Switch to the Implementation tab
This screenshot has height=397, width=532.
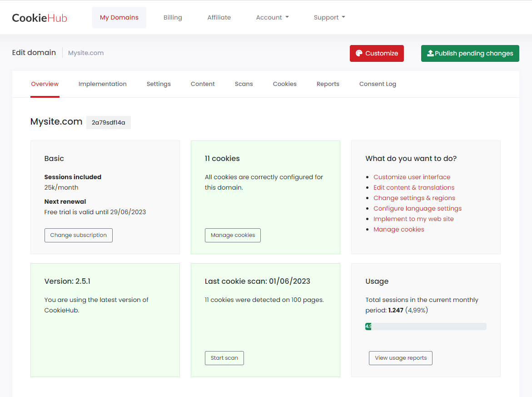click(103, 84)
